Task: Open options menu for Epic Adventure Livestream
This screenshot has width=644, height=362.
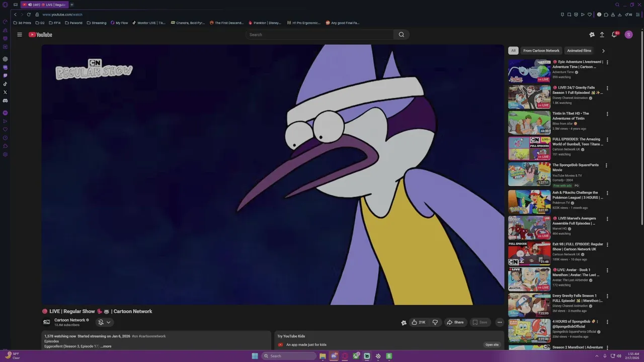Action: tap(607, 62)
